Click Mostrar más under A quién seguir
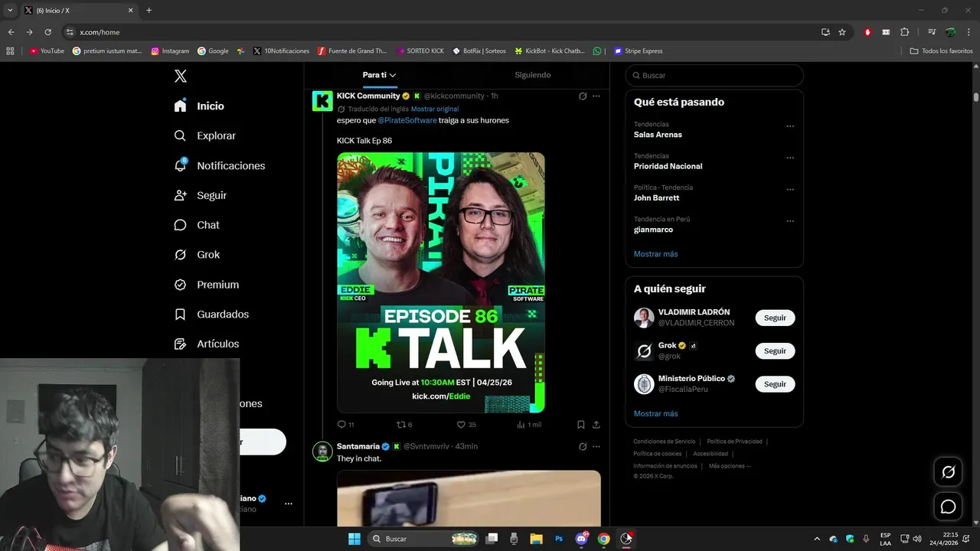This screenshot has width=980, height=551. [655, 413]
